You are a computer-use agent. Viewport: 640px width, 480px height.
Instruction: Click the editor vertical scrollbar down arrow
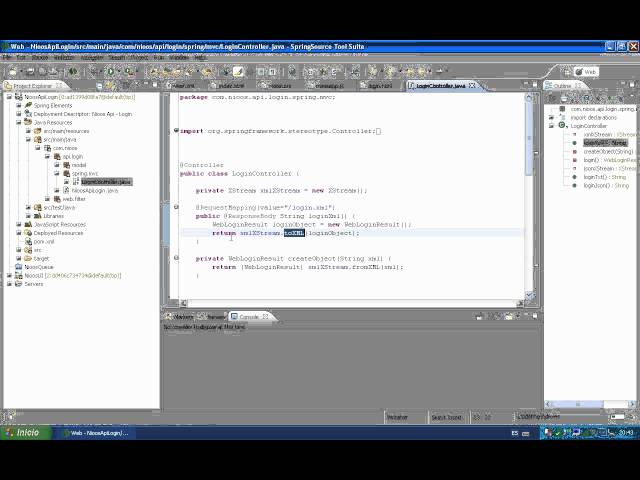(529, 295)
